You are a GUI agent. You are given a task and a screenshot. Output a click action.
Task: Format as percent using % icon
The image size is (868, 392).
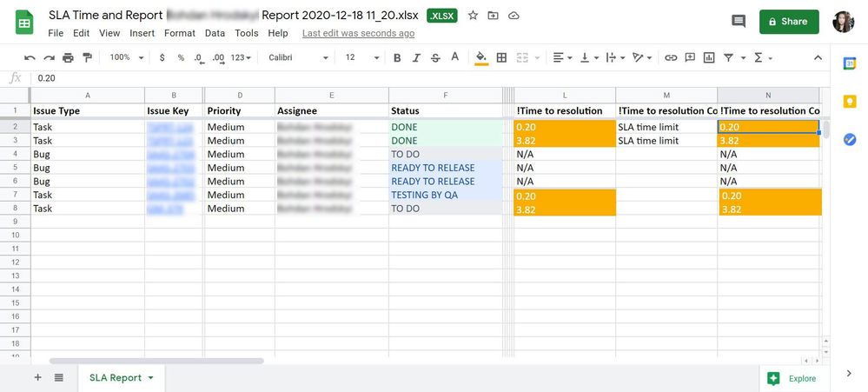pos(181,57)
